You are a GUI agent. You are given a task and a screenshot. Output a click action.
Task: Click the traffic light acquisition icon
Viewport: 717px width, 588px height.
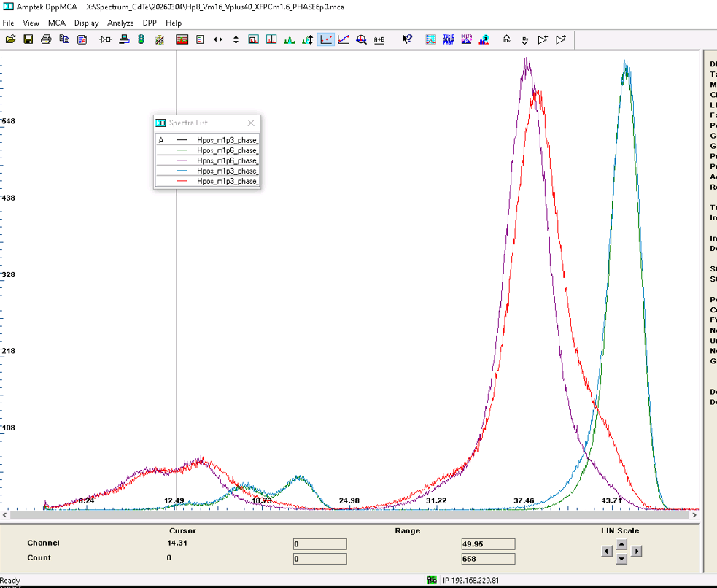(142, 39)
